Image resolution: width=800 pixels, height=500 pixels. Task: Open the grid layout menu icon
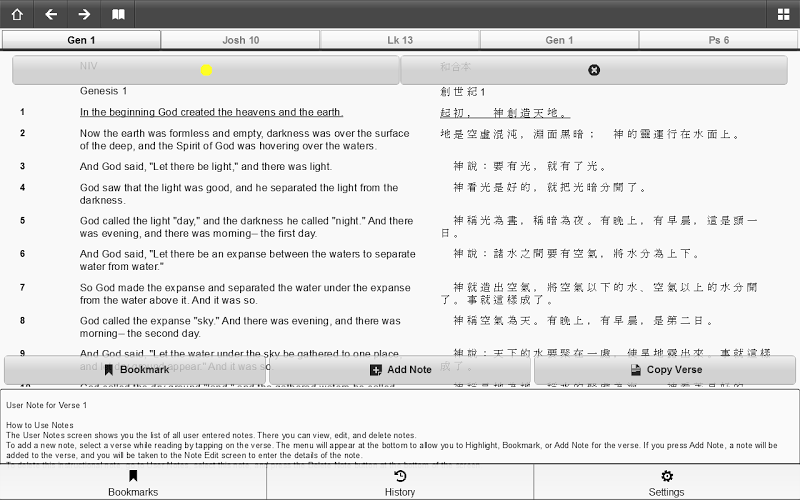coord(783,14)
